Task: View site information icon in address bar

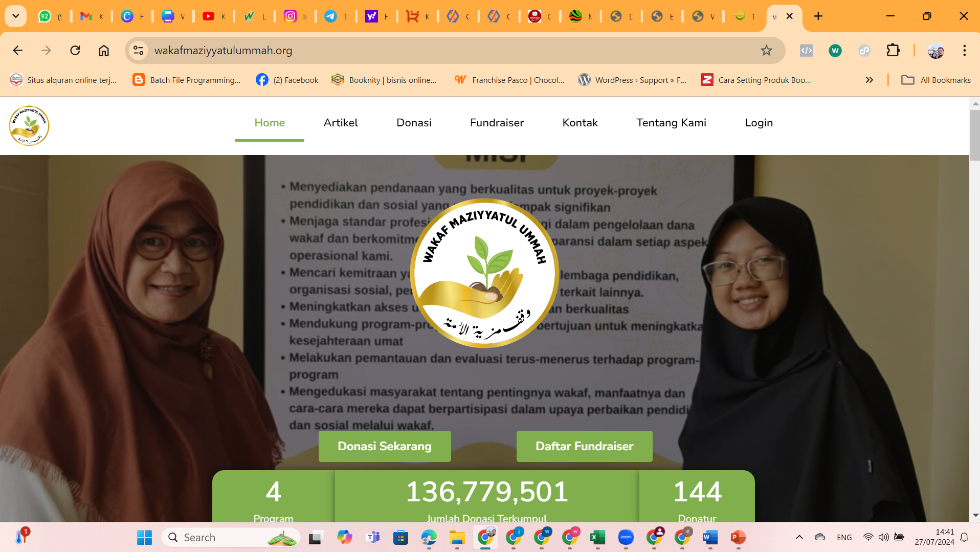Action: [138, 50]
